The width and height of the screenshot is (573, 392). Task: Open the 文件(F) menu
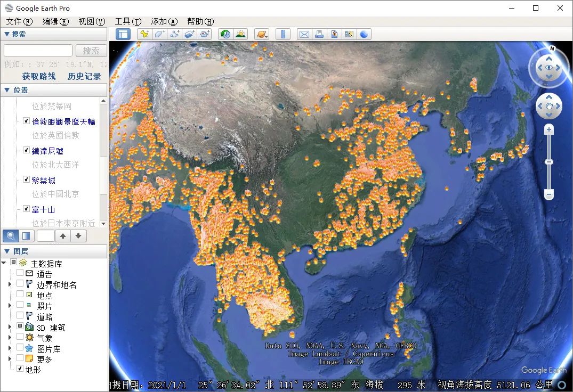(19, 21)
